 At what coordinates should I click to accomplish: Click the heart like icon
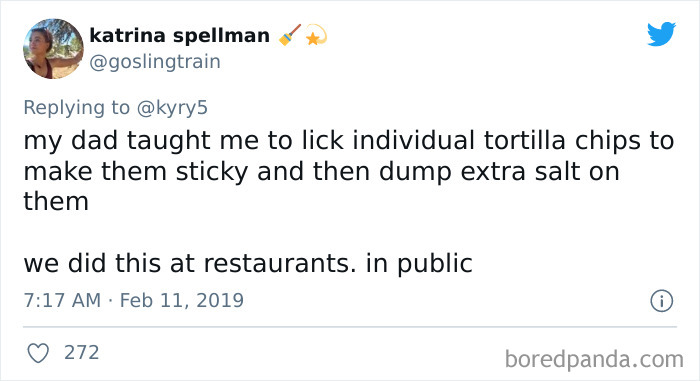point(38,353)
